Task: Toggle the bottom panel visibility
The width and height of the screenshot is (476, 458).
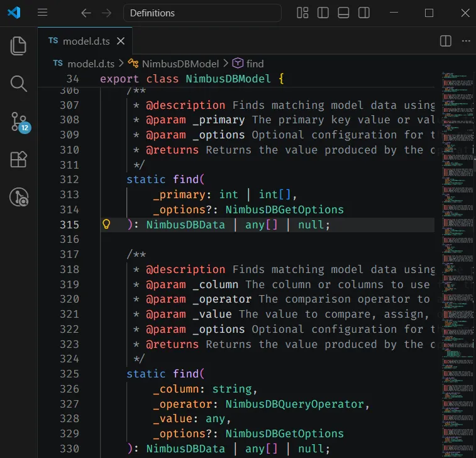Action: (x=343, y=13)
